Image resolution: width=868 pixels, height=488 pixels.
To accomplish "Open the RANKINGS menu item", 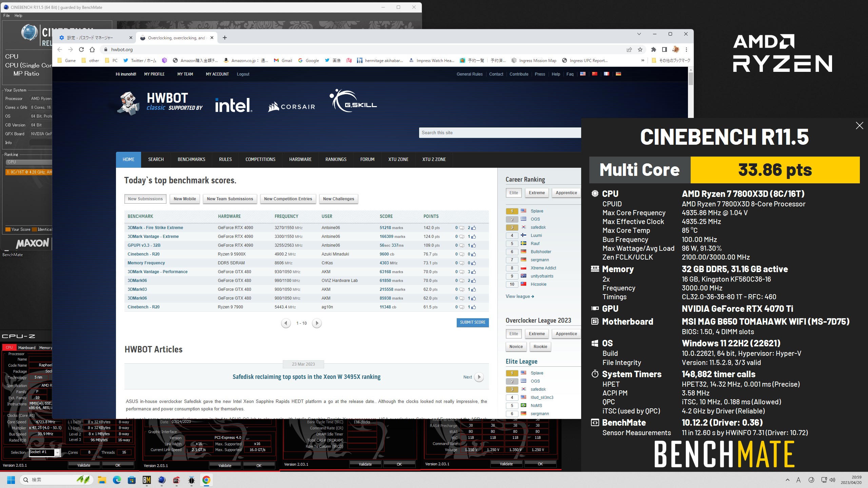I will tap(336, 159).
